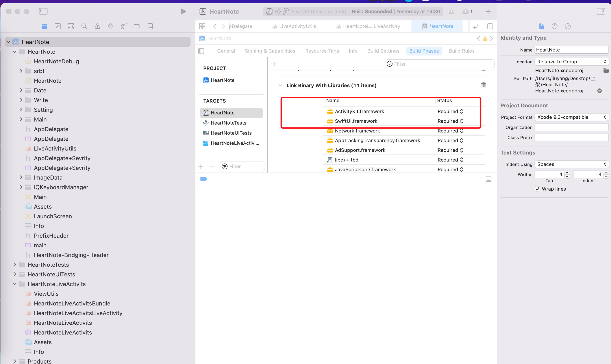Click the add editor split icon
The height and width of the screenshot is (364, 611).
tap(490, 26)
